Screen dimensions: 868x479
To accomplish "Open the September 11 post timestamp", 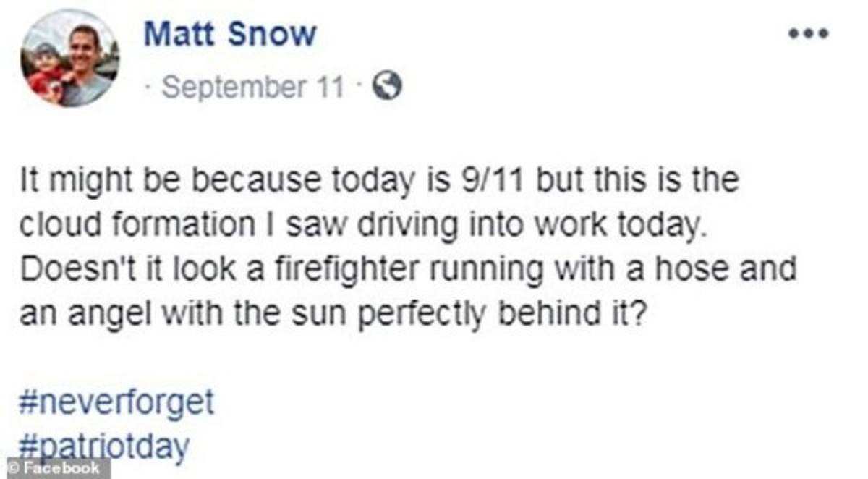I will [x=252, y=88].
